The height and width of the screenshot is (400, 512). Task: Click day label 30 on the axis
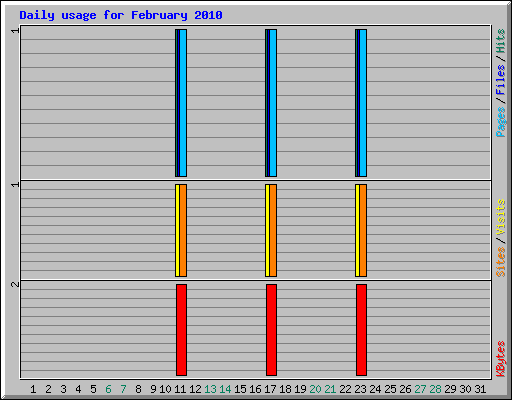(465, 389)
